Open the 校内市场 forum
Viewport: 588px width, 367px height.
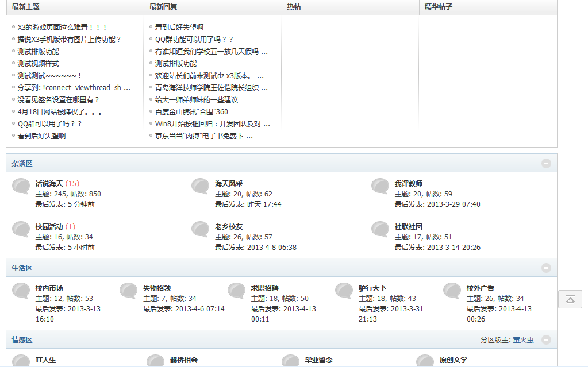(x=49, y=288)
